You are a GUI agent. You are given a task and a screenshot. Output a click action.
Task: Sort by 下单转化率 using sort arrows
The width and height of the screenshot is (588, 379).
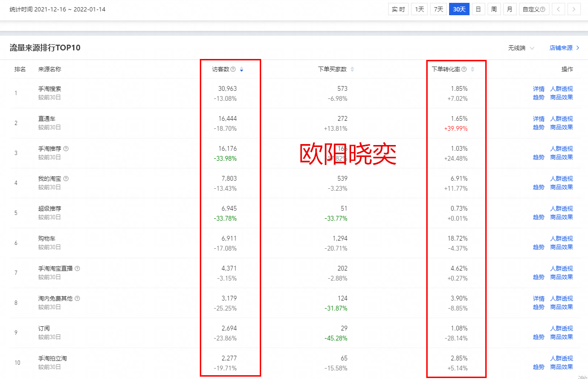(472, 69)
